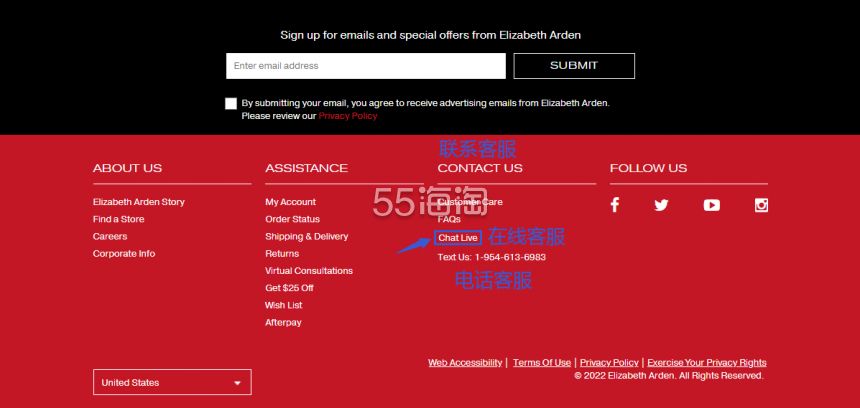
Task: Open the Web Accessibility footer link
Action: (x=465, y=362)
